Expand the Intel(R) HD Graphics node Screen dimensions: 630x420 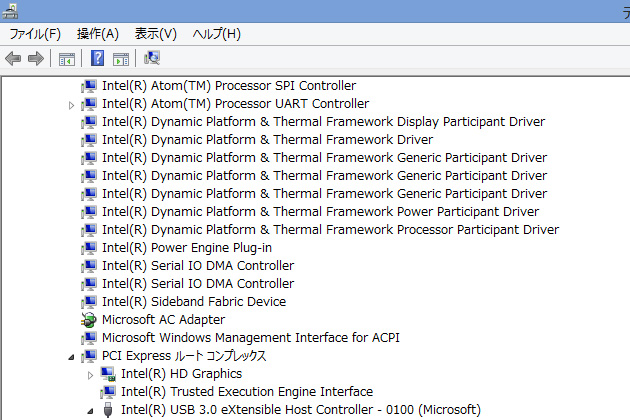click(90, 375)
